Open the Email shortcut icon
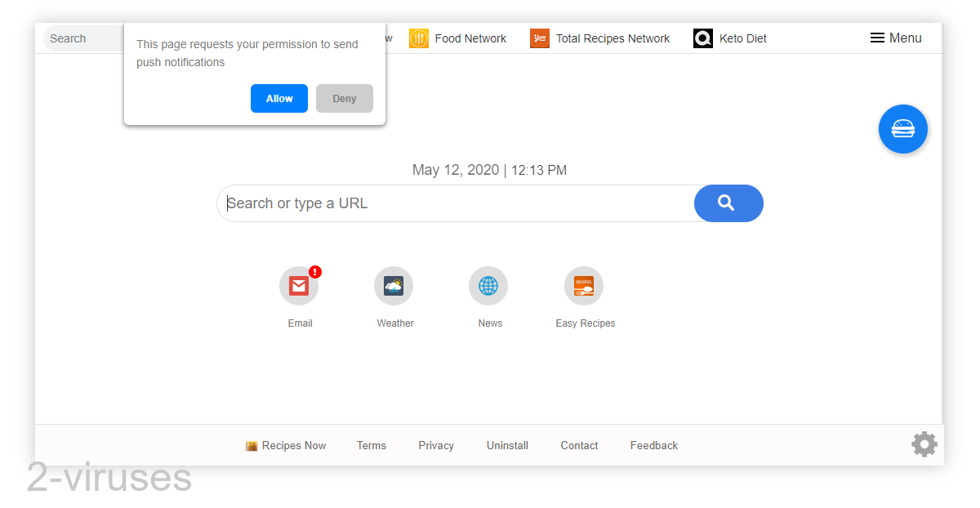The height and width of the screenshot is (508, 980). 299,286
